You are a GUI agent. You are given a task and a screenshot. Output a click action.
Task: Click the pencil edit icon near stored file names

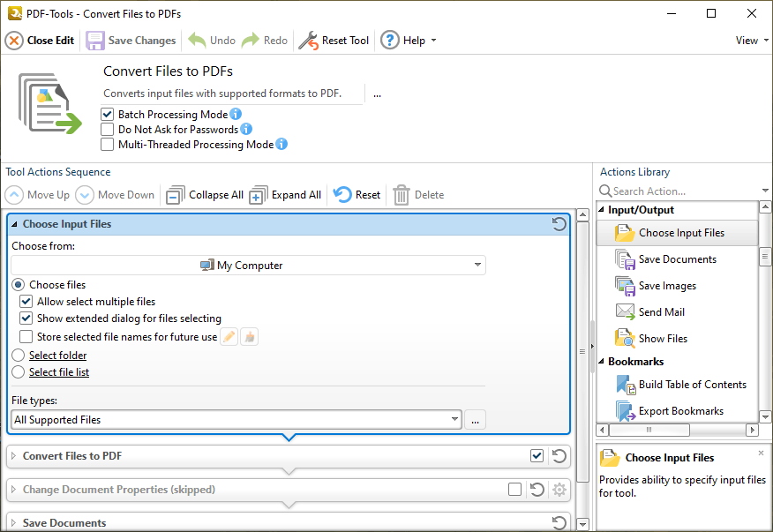[x=229, y=336]
